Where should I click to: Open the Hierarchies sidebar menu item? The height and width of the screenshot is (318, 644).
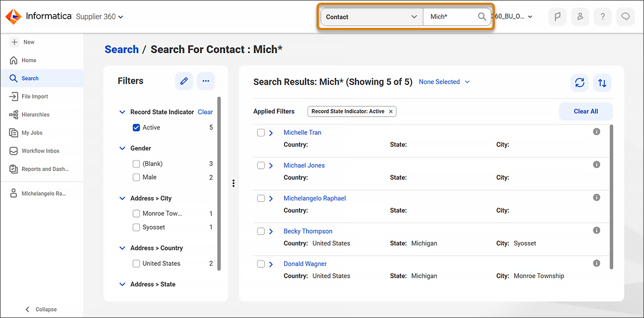pos(41,115)
